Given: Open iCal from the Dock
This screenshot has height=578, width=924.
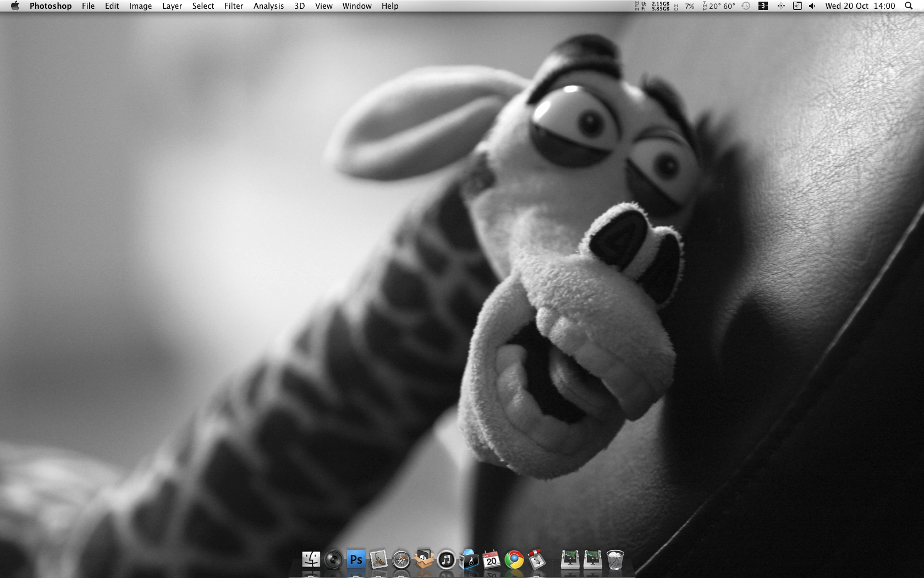Looking at the screenshot, I should point(492,560).
